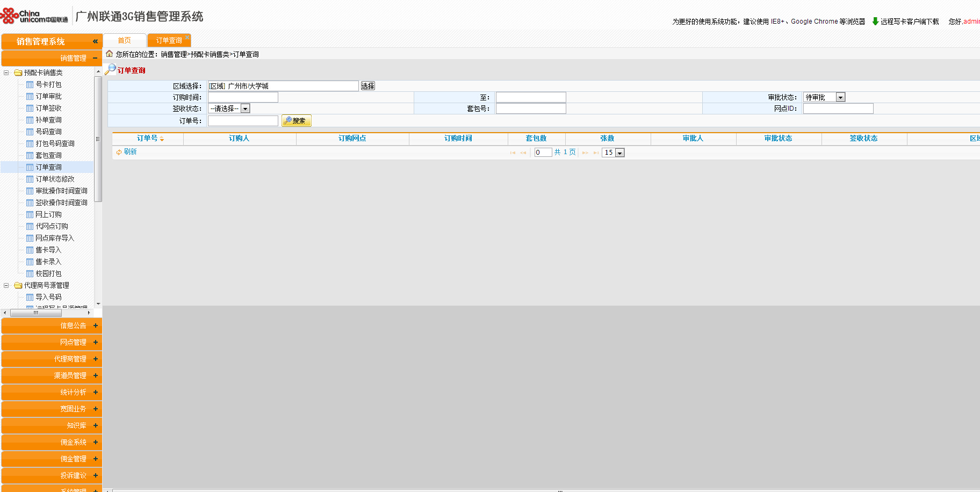Click the 补单查询 page icon
The height and width of the screenshot is (492, 980).
point(30,120)
